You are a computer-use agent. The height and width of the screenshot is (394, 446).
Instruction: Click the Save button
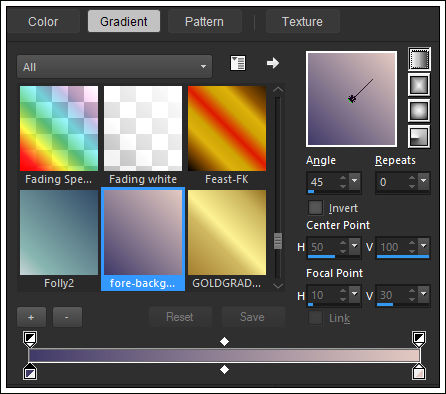[252, 317]
